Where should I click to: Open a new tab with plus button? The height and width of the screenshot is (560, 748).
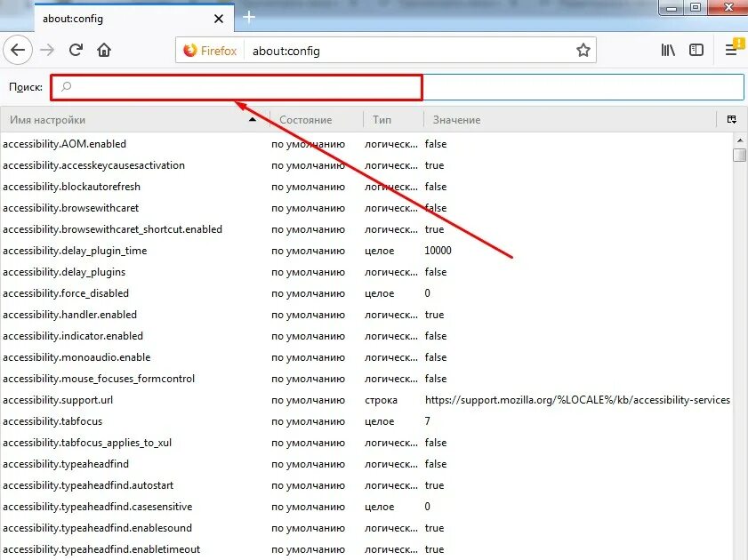click(249, 17)
